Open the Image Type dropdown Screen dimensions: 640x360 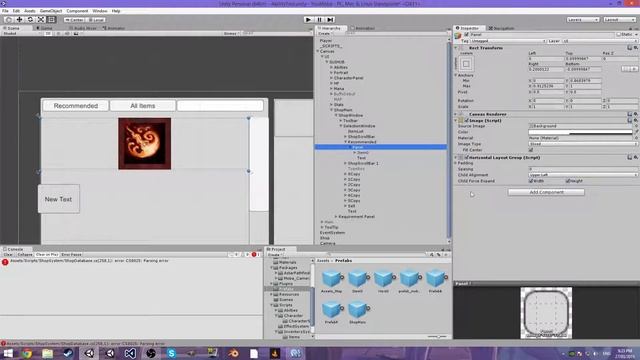[583, 144]
